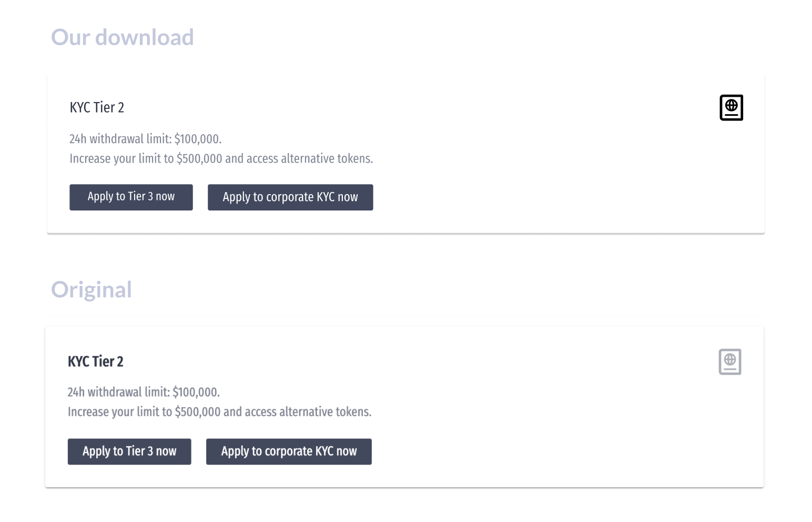Screen dimensions: 812x522
Task: Click "Increase your limit" words in Original card
Action: click(113, 412)
